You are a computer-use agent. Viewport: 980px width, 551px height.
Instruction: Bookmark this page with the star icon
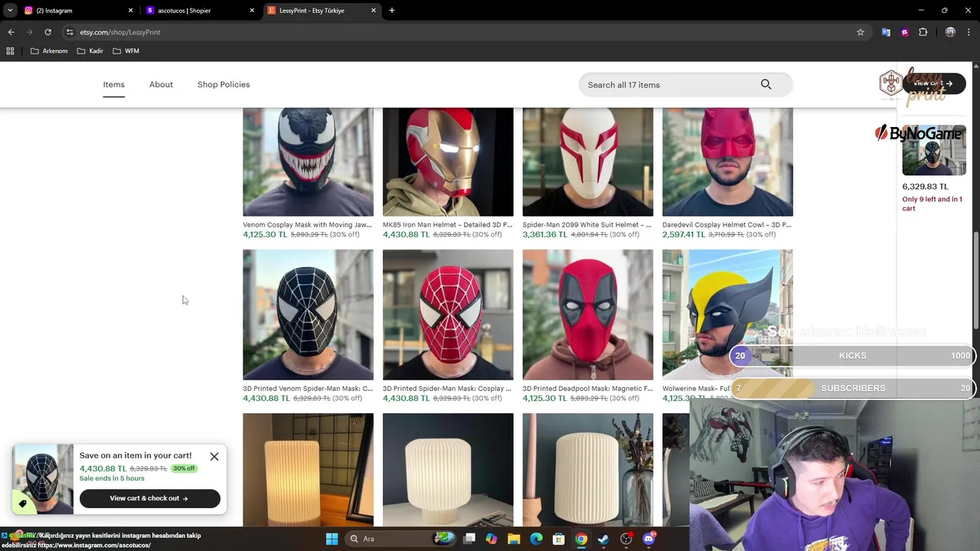click(x=861, y=32)
